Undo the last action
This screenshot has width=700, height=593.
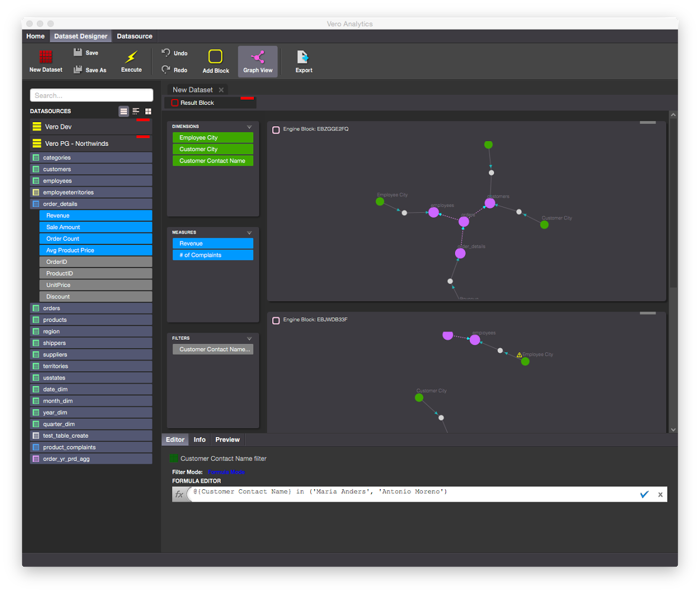tap(174, 53)
